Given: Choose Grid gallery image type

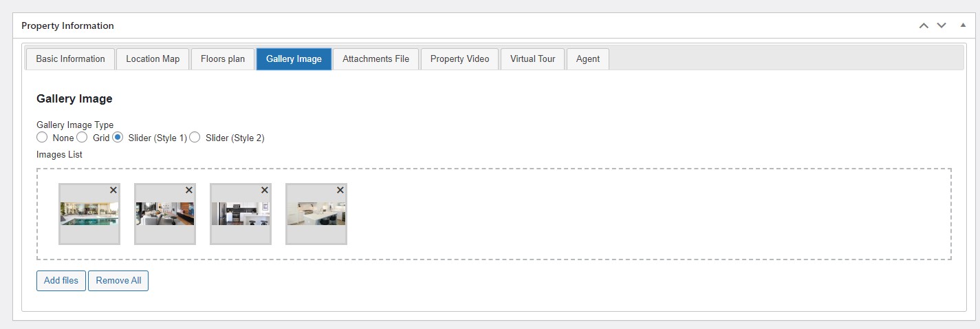Looking at the screenshot, I should (x=82, y=138).
